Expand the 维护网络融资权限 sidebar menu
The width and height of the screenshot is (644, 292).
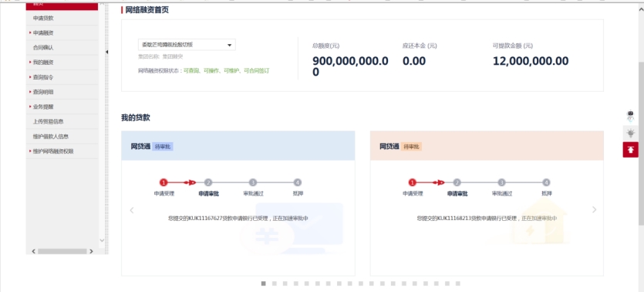(x=62, y=151)
